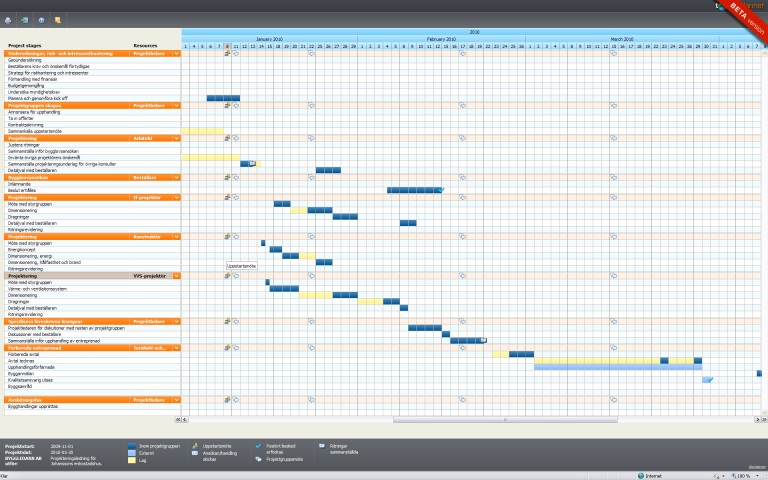The image size is (768, 480).
Task: Select Förbereda entreprenad stage header
Action: coord(93,348)
